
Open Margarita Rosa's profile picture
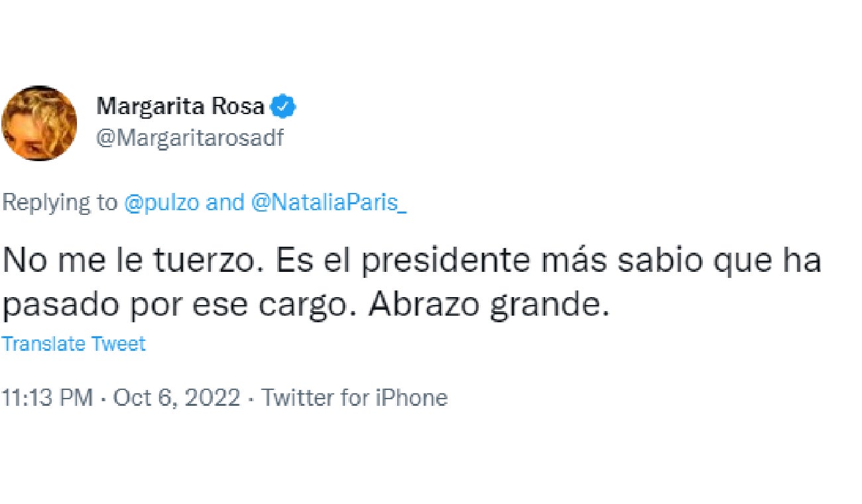(40, 123)
